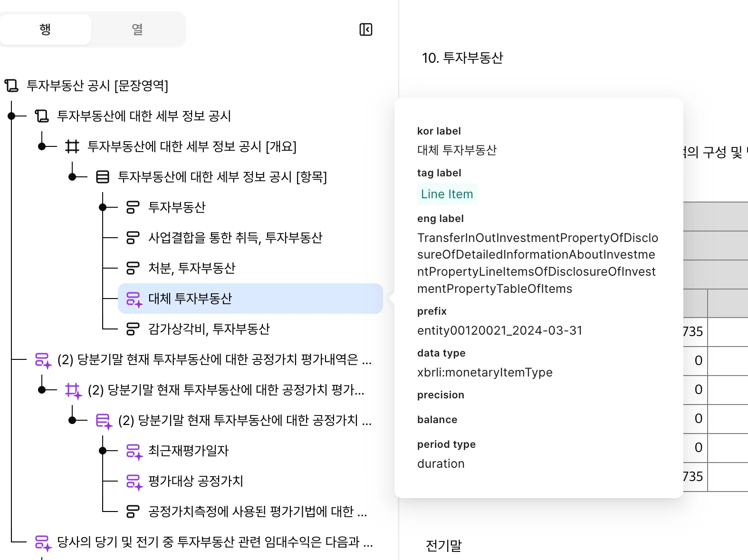Click sparkle icon beside 대체 투자부동산
Viewport: 748px width, 560px height.
pyautogui.click(x=134, y=299)
